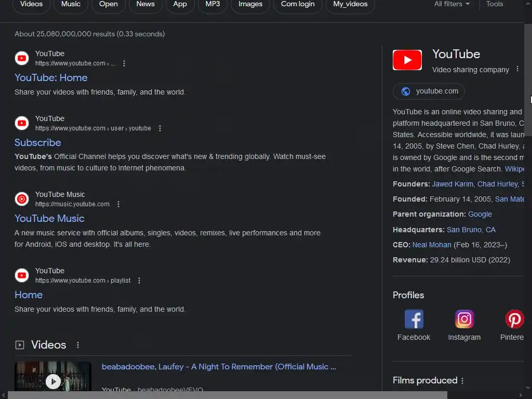Screen dimensions: 532x399
Task: Open the Wikipedia link in the description
Action: [514, 169]
